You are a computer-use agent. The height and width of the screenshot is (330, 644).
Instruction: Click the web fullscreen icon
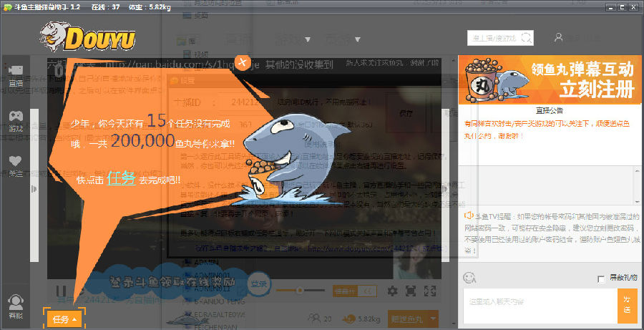pyautogui.click(x=410, y=291)
